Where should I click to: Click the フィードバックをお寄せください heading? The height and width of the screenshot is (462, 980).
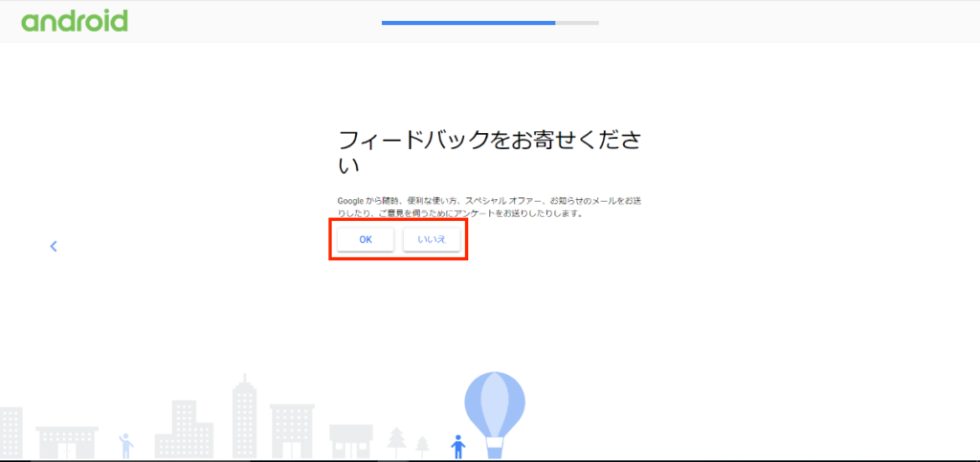coord(488,152)
